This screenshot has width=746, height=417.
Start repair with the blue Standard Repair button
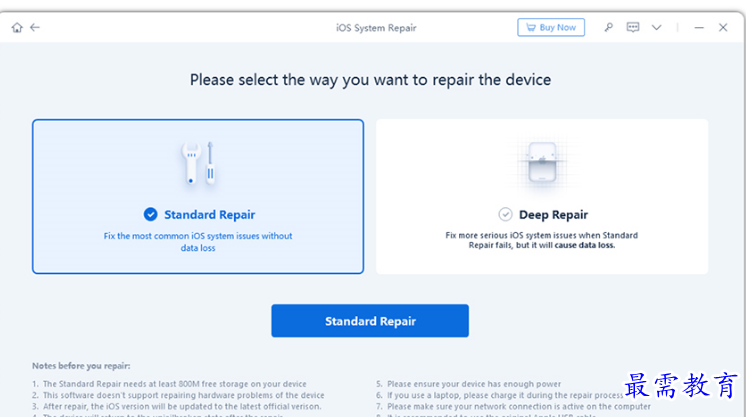pyautogui.click(x=370, y=321)
